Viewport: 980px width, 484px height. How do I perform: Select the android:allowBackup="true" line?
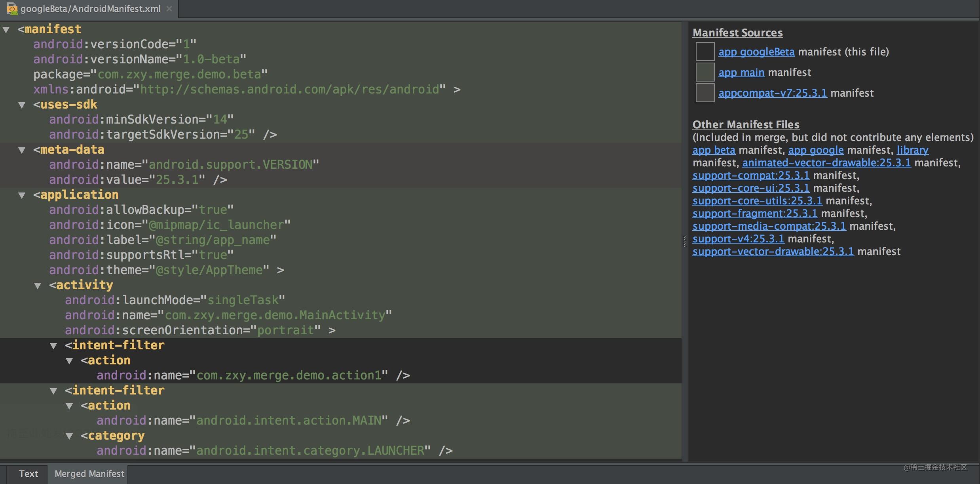[141, 210]
